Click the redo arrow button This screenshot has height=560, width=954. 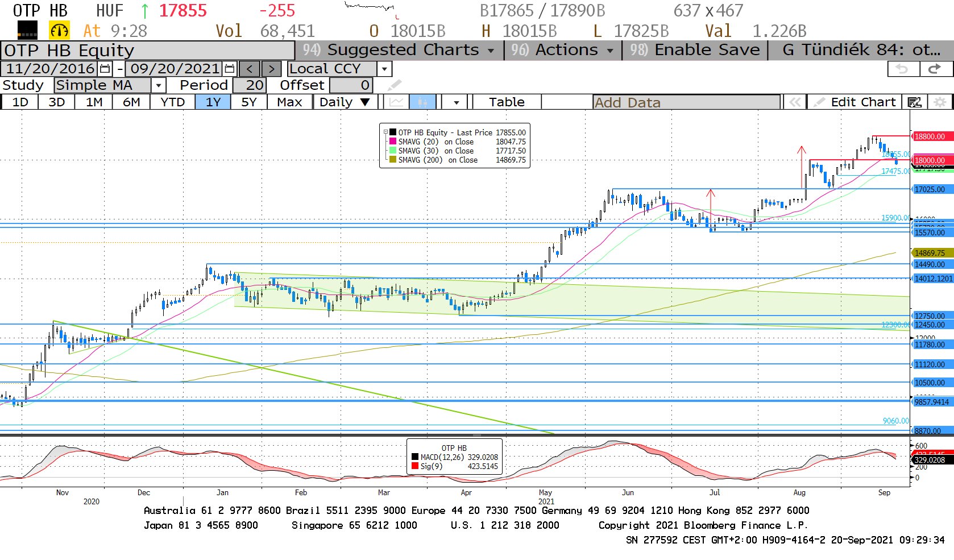click(935, 69)
